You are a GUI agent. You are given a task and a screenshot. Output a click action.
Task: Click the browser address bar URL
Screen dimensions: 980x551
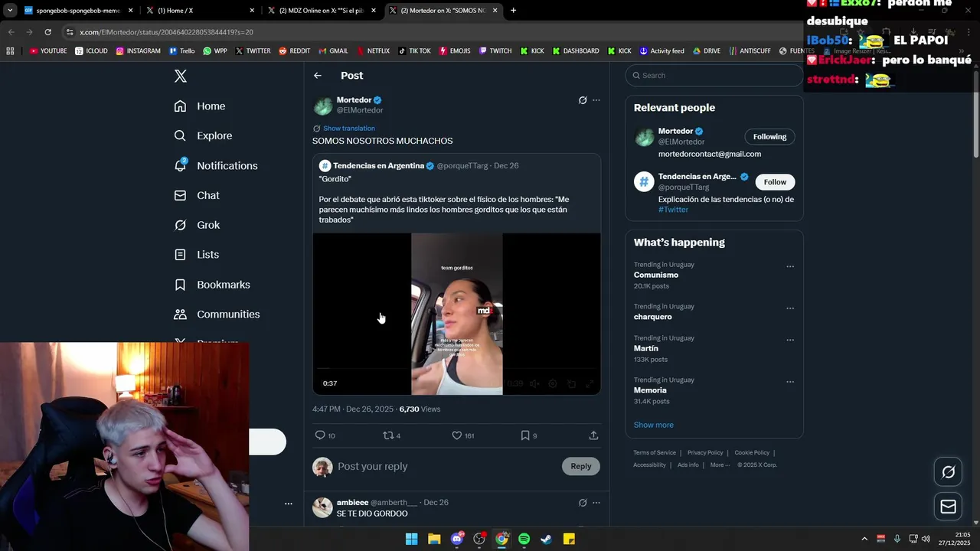pyautogui.click(x=166, y=32)
